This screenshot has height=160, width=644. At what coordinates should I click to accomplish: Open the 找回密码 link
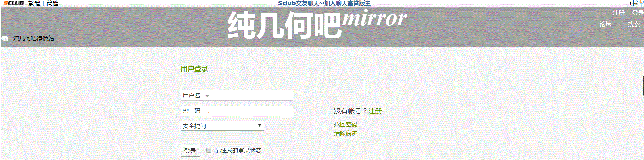click(x=345, y=124)
